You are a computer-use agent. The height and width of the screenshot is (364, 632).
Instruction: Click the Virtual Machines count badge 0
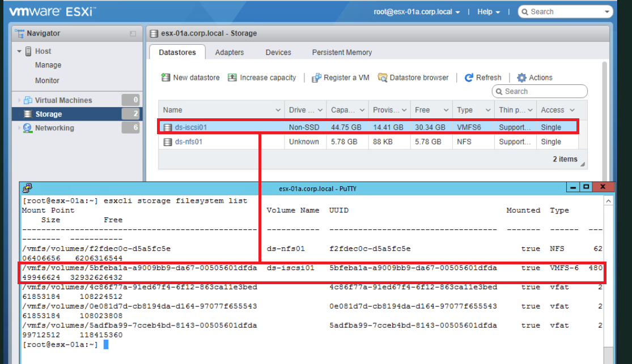[130, 100]
